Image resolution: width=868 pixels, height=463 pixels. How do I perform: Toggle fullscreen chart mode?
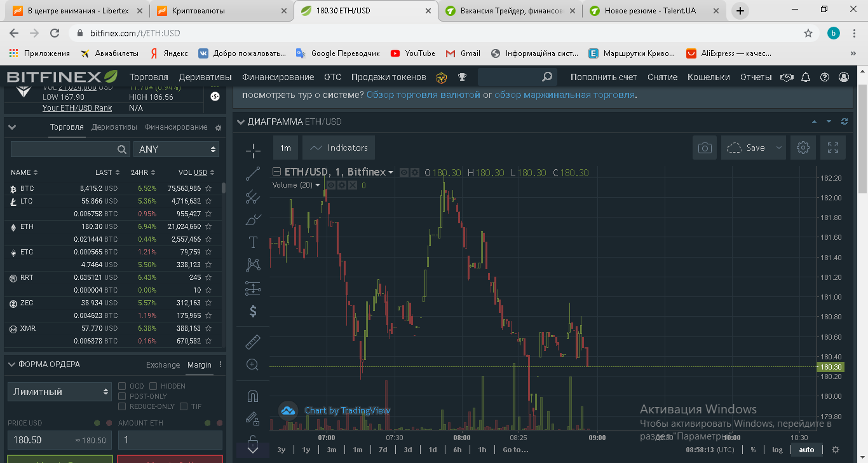point(833,148)
